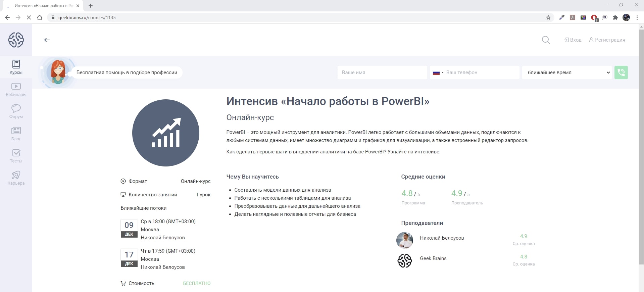Click Николай Белоусов teacher photo
644x292 pixels.
tap(405, 240)
